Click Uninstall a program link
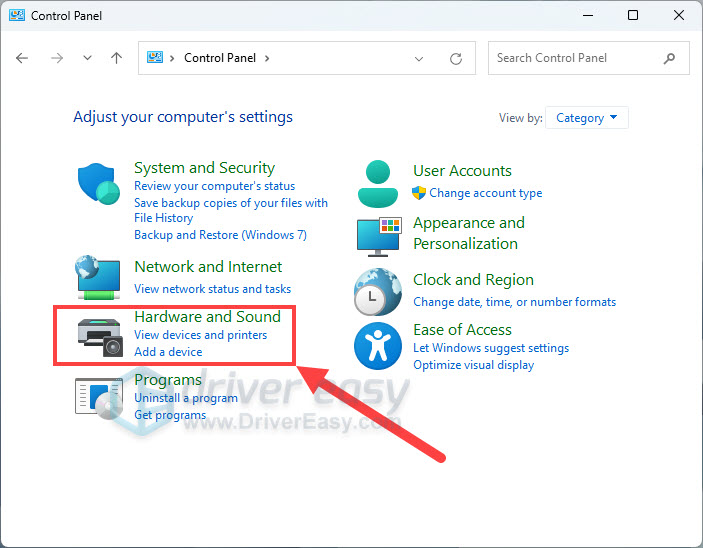 186,398
